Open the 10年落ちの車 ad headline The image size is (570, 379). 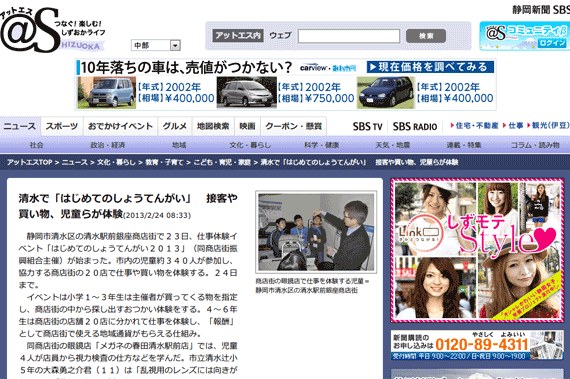(186, 67)
